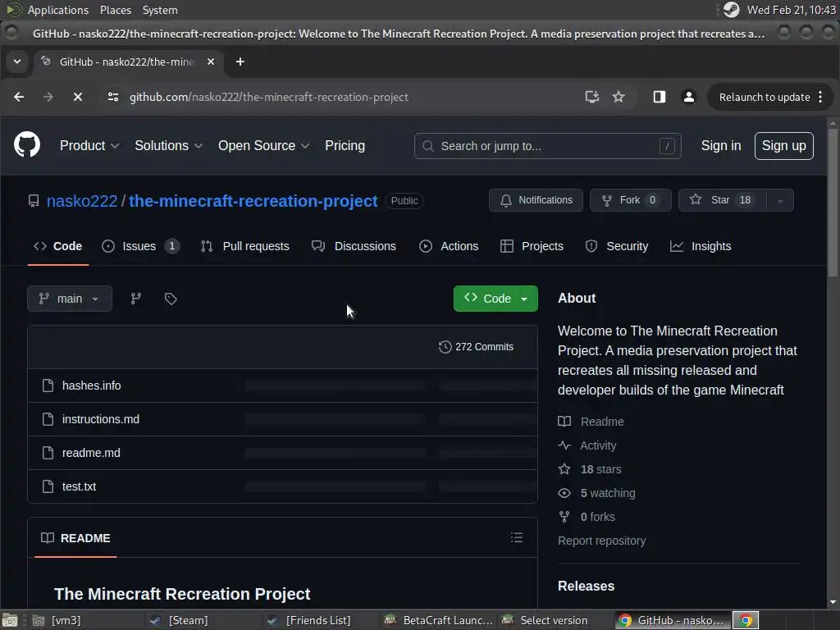The image size is (840, 630).
Task: Click Report repository link
Action: (601, 541)
